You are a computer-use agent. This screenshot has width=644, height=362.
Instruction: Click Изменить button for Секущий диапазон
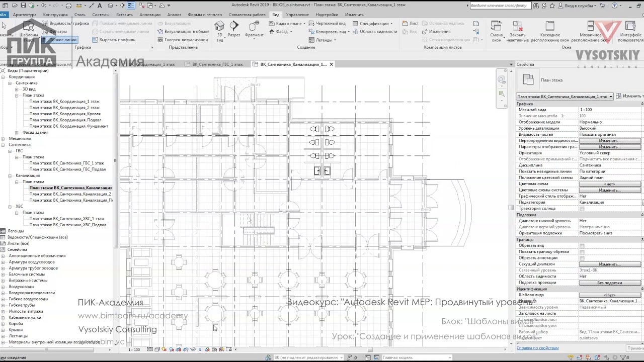(x=609, y=264)
